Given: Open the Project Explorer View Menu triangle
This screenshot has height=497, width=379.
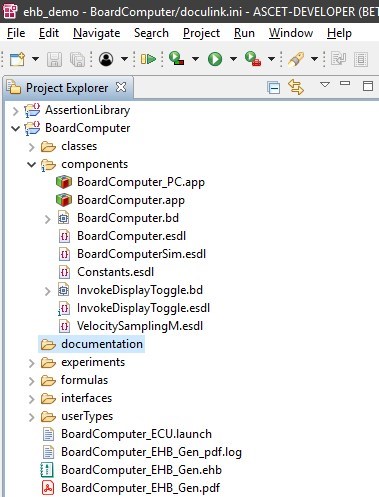Looking at the screenshot, I should point(325,84).
